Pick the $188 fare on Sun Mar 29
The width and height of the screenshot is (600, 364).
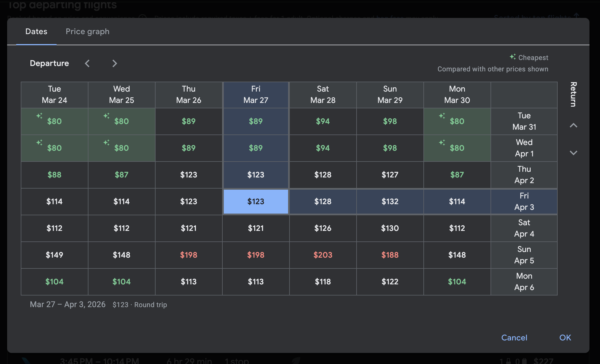pos(390,255)
